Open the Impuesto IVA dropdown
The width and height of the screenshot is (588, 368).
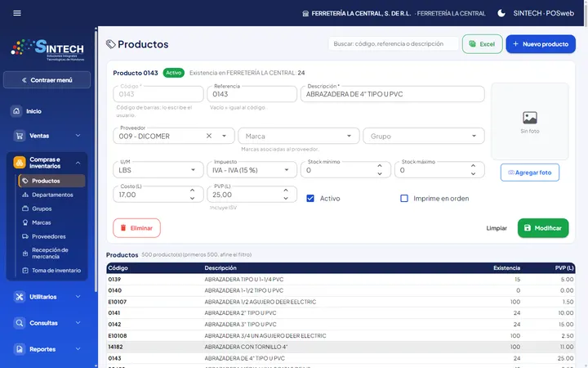pyautogui.click(x=252, y=170)
